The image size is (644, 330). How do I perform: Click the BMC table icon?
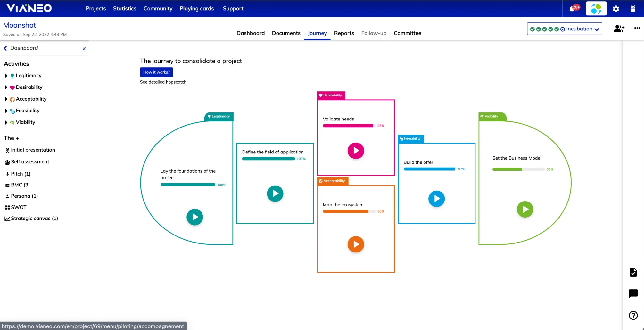tap(7, 185)
